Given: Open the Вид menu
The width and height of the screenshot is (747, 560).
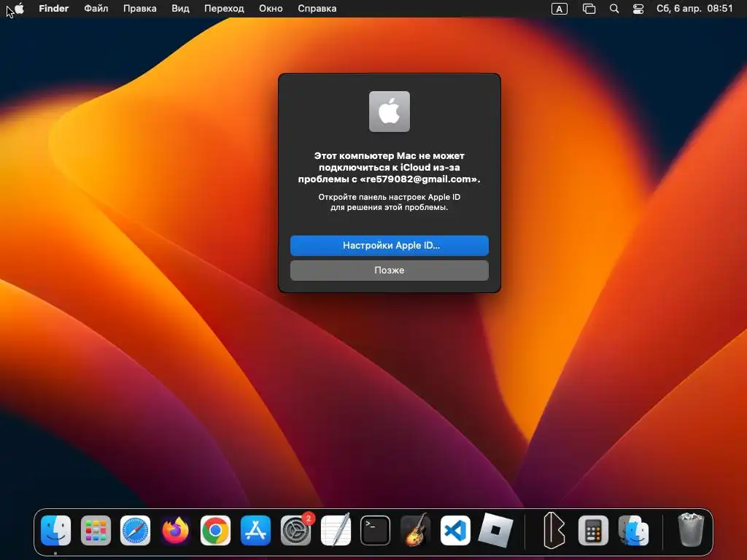Looking at the screenshot, I should click(x=180, y=9).
